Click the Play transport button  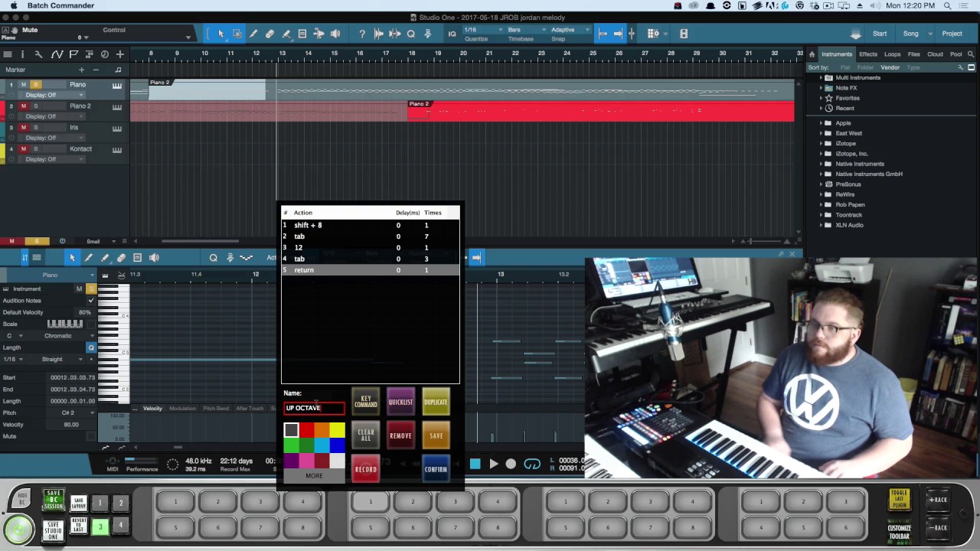pos(494,464)
